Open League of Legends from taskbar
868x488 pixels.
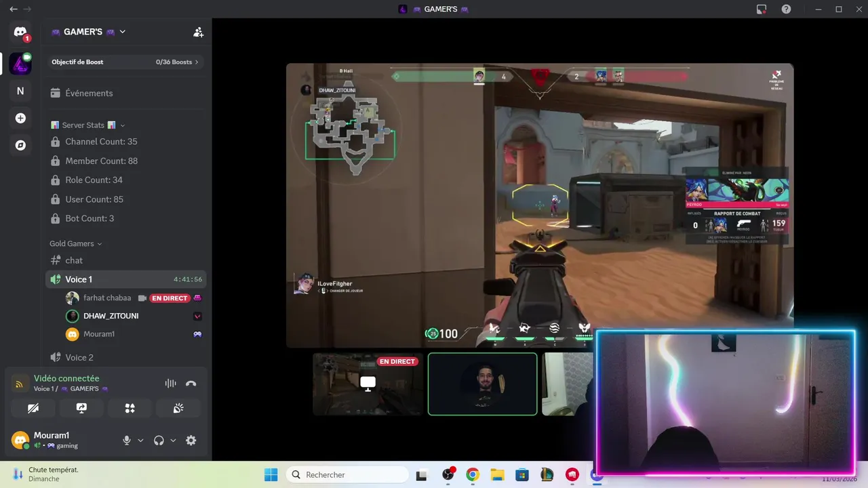[x=547, y=474]
